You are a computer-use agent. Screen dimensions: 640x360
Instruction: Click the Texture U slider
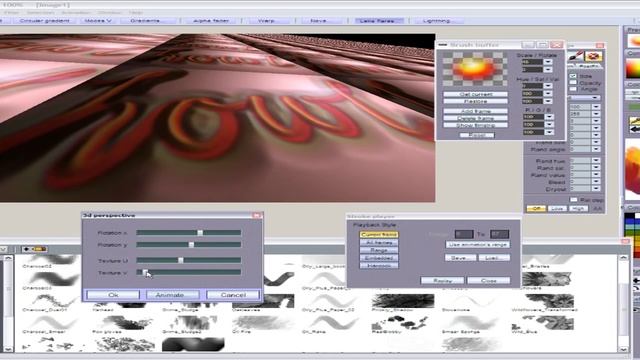coord(189,260)
